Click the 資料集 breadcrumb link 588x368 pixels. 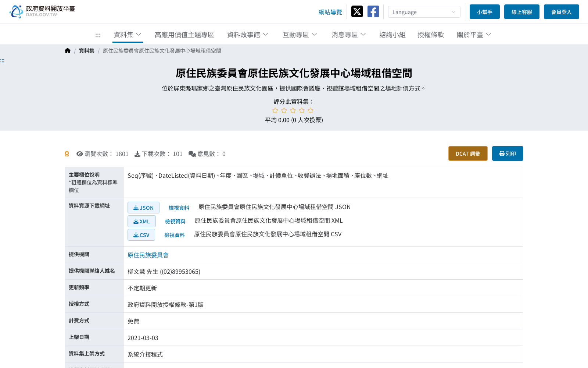[x=87, y=51]
